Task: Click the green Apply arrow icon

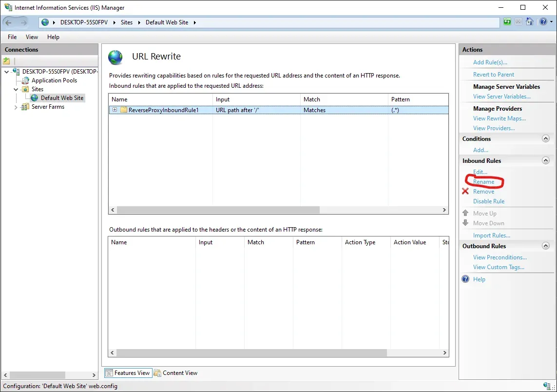Action: click(x=507, y=21)
